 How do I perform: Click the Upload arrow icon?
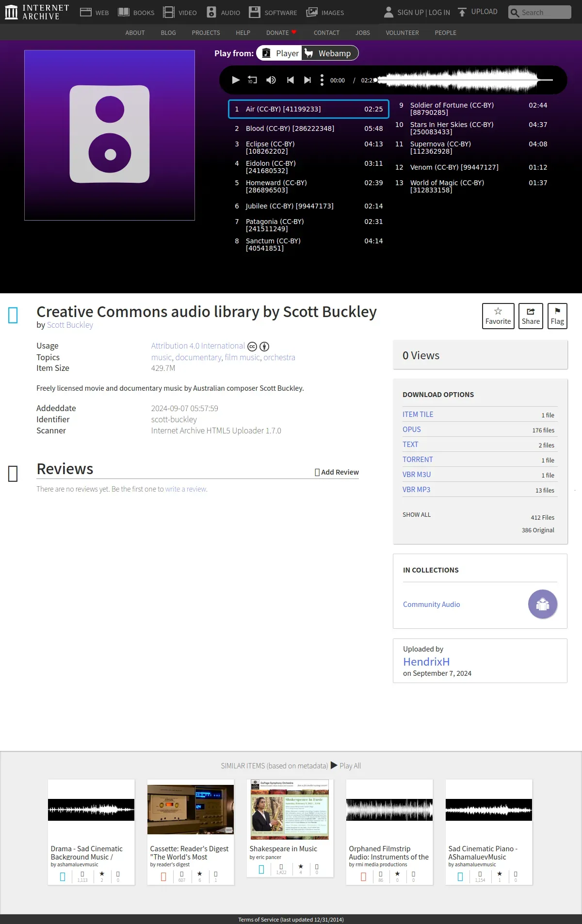pos(462,12)
